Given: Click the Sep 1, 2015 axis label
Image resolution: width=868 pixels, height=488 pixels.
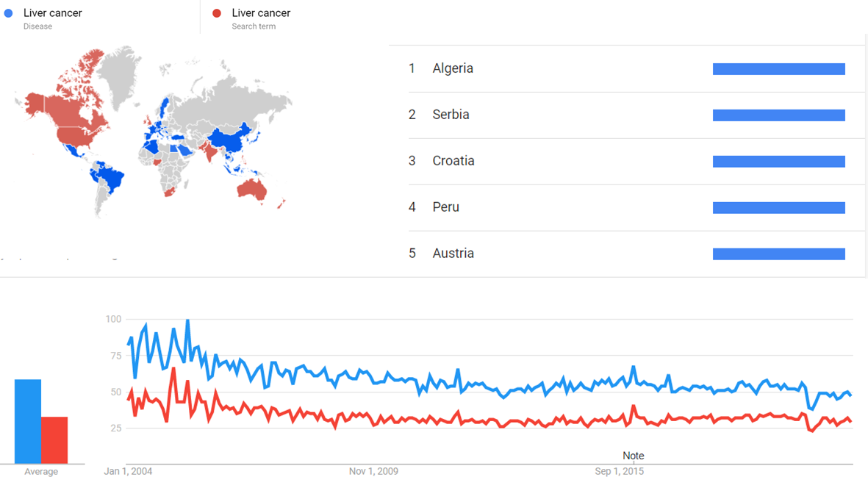Looking at the screenshot, I should click(619, 471).
